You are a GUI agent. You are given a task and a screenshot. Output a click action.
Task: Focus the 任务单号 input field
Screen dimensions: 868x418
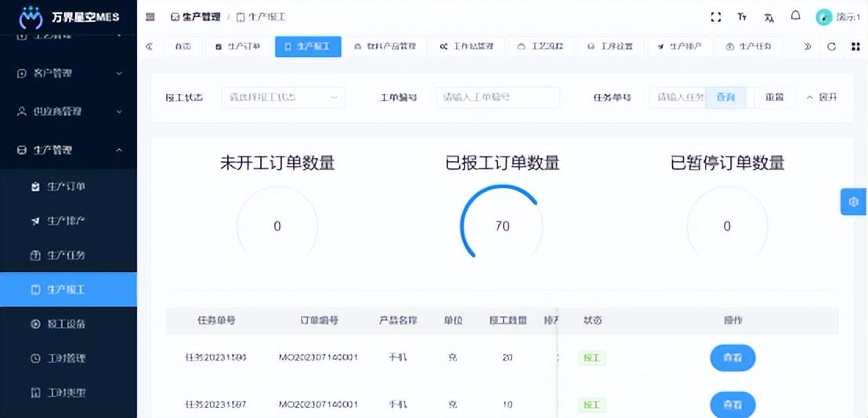point(677,97)
